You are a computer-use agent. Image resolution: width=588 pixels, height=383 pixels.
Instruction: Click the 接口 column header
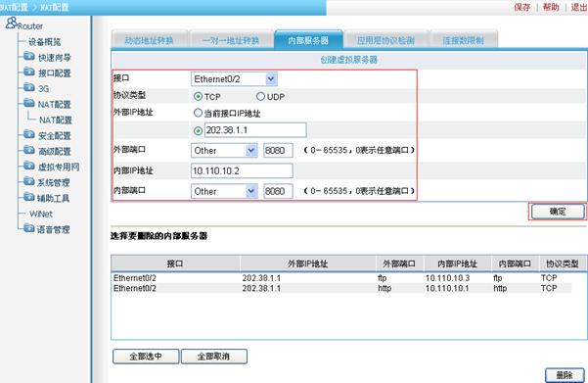pos(175,263)
